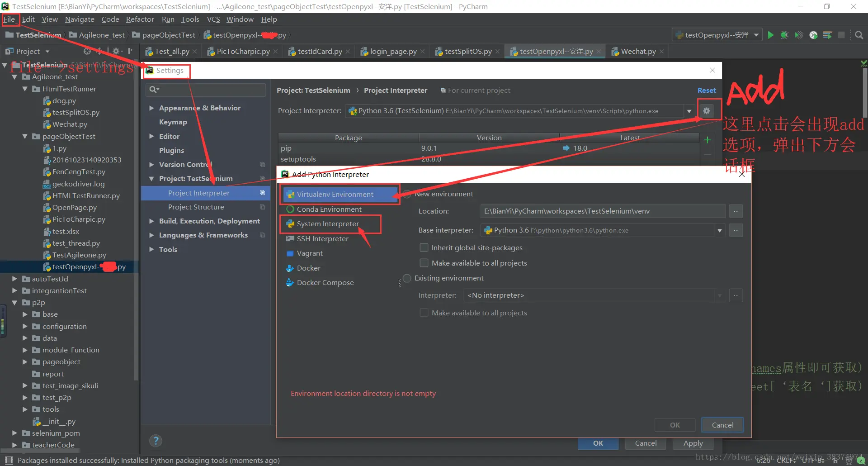Click Apply button in Settings dialog
This screenshot has height=466, width=868.
click(x=693, y=443)
